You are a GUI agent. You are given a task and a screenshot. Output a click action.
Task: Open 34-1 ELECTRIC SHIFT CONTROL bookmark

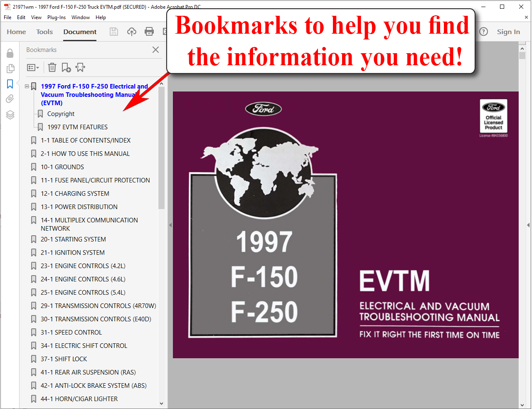tap(84, 346)
